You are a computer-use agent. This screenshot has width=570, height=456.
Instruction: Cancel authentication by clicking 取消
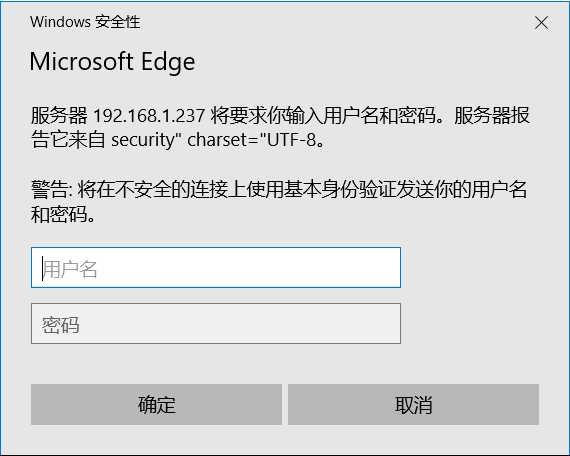413,404
